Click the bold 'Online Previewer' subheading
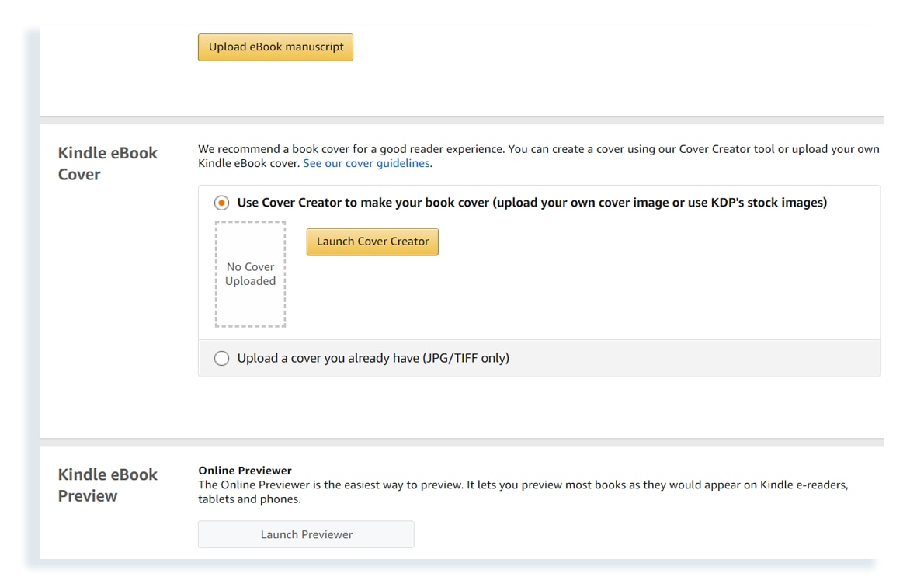Viewport: 924px width, 584px height. tap(245, 471)
